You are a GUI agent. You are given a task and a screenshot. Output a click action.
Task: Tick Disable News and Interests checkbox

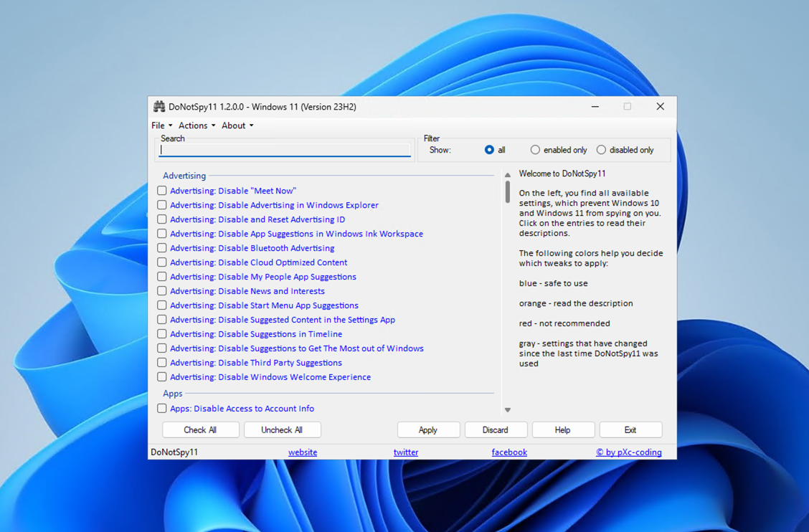162,291
